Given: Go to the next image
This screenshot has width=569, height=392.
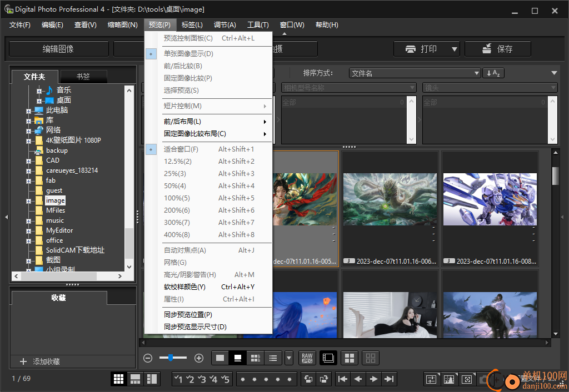Looking at the screenshot, I should (x=373, y=379).
